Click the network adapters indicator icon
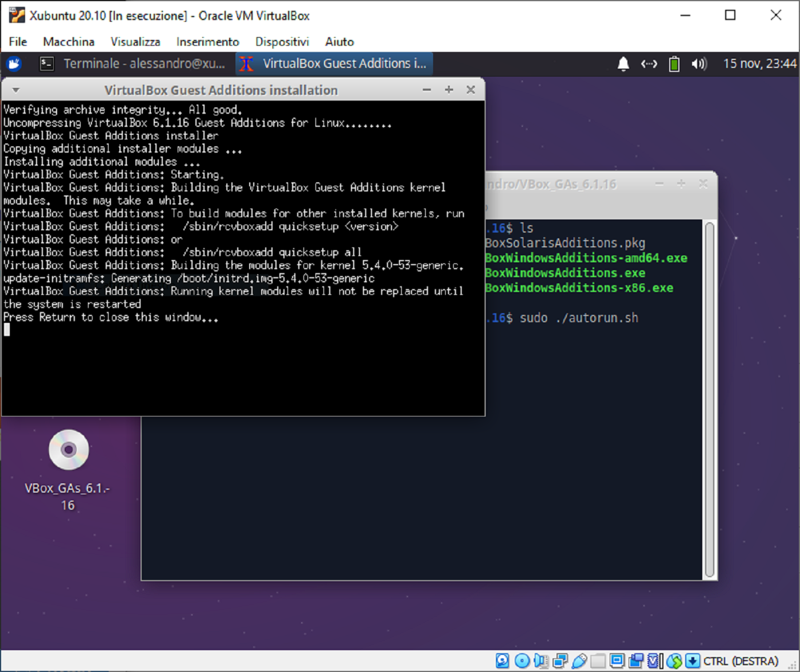This screenshot has height=672, width=800. point(559,661)
